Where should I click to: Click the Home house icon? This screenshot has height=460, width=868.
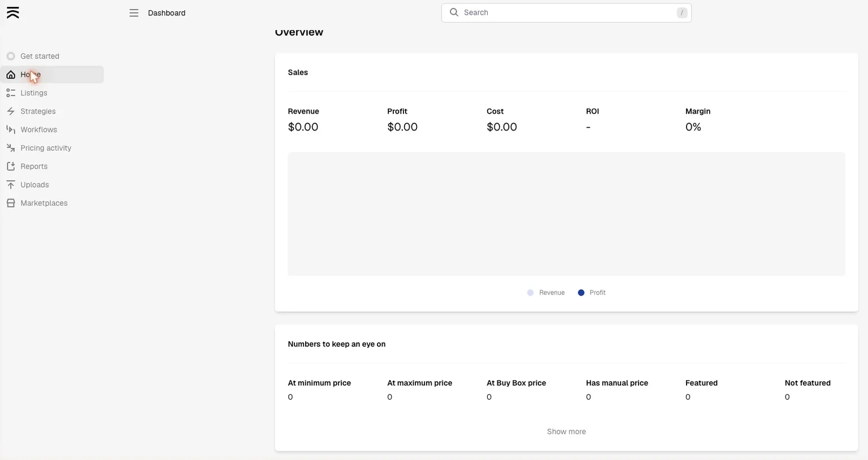11,75
